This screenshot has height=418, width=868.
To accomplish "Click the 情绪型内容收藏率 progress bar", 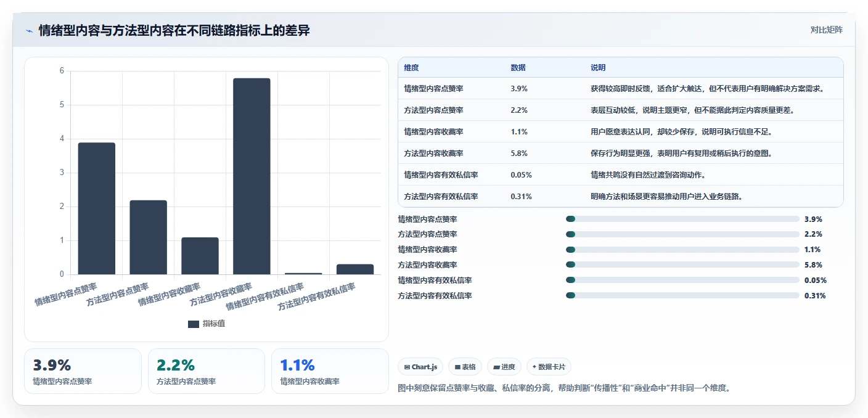I will 682,250.
